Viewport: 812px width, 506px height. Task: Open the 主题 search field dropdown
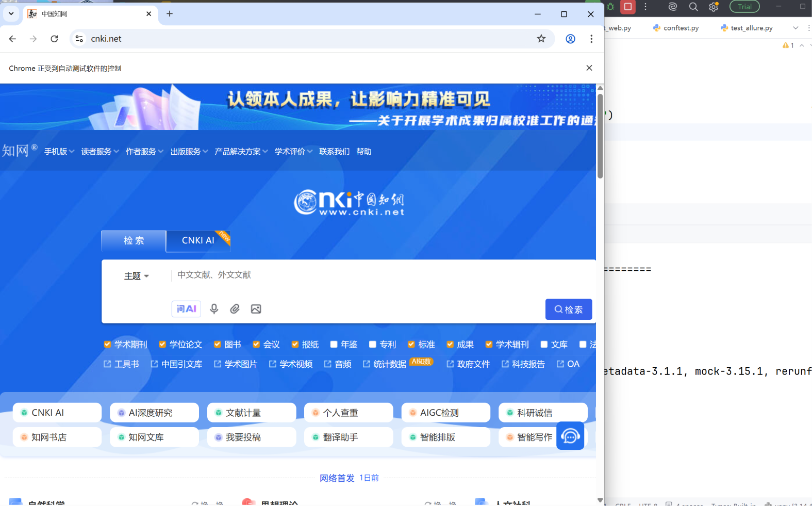tap(137, 276)
